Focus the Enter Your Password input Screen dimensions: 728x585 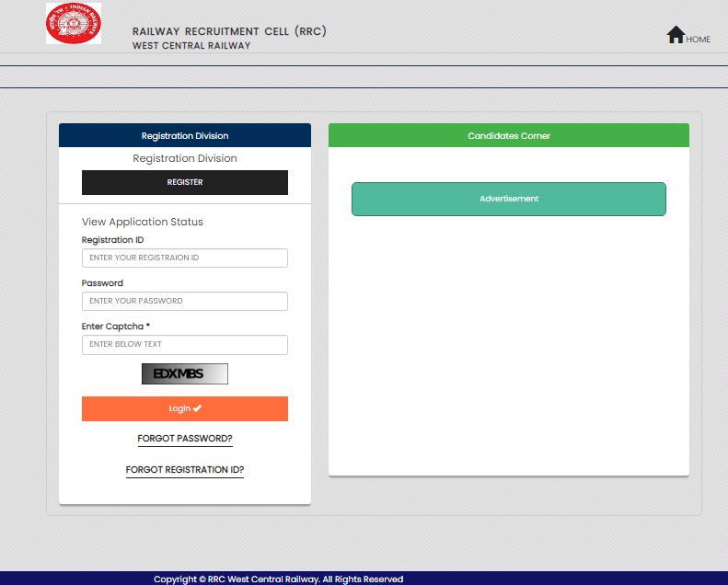pyautogui.click(x=185, y=302)
